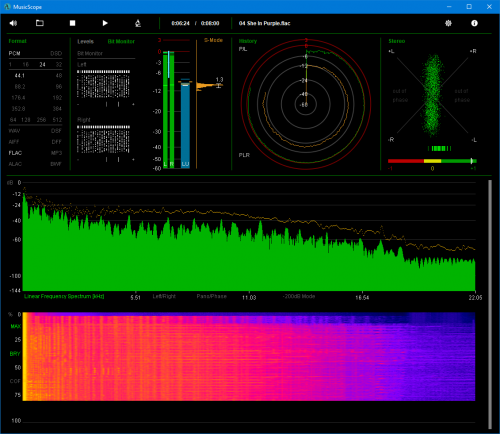Open settings with the gear icon

click(x=448, y=23)
